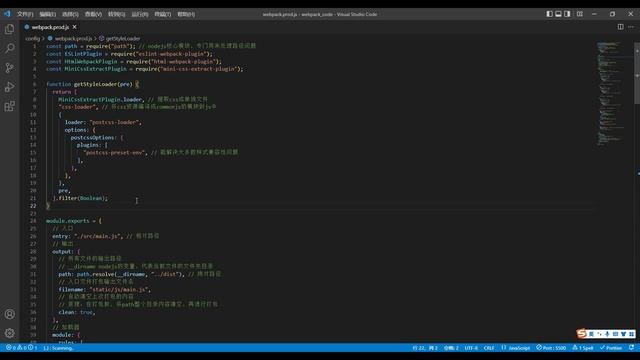Toggle the secondary side bar layout icon
640x360 pixels.
[567, 14]
